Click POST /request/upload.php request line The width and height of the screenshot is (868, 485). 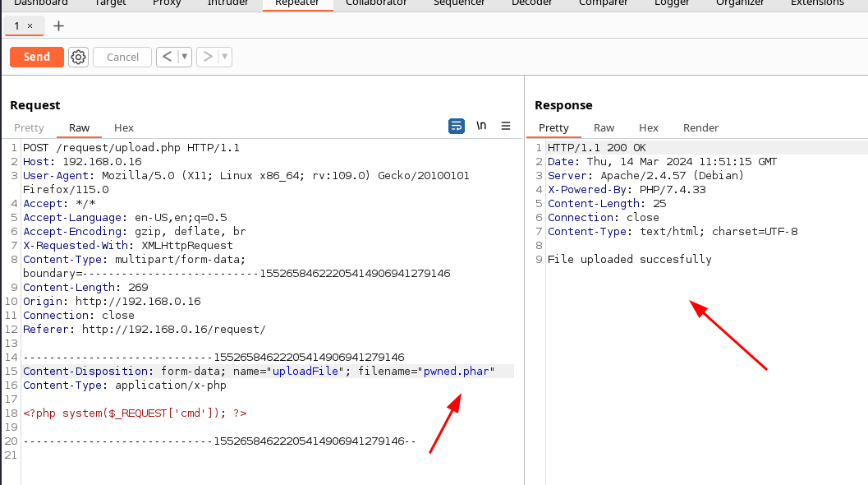131,148
